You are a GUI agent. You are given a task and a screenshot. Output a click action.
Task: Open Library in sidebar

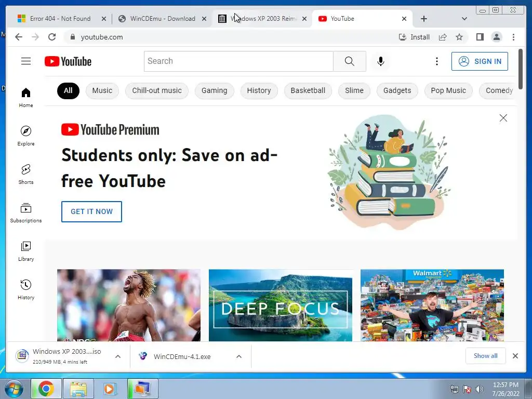(26, 251)
